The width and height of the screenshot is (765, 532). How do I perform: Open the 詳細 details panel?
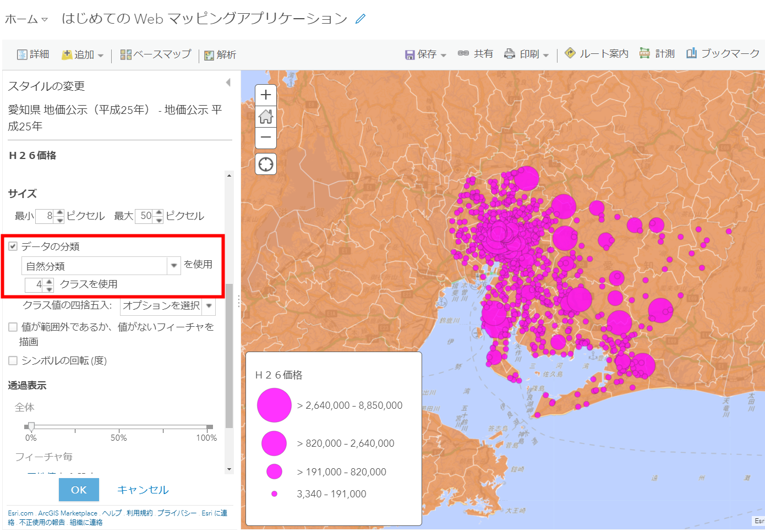click(x=33, y=54)
